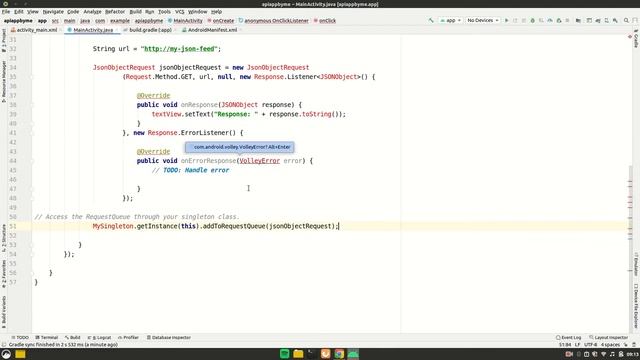Switch to AndroidManifest.xml tab

pyautogui.click(x=211, y=30)
